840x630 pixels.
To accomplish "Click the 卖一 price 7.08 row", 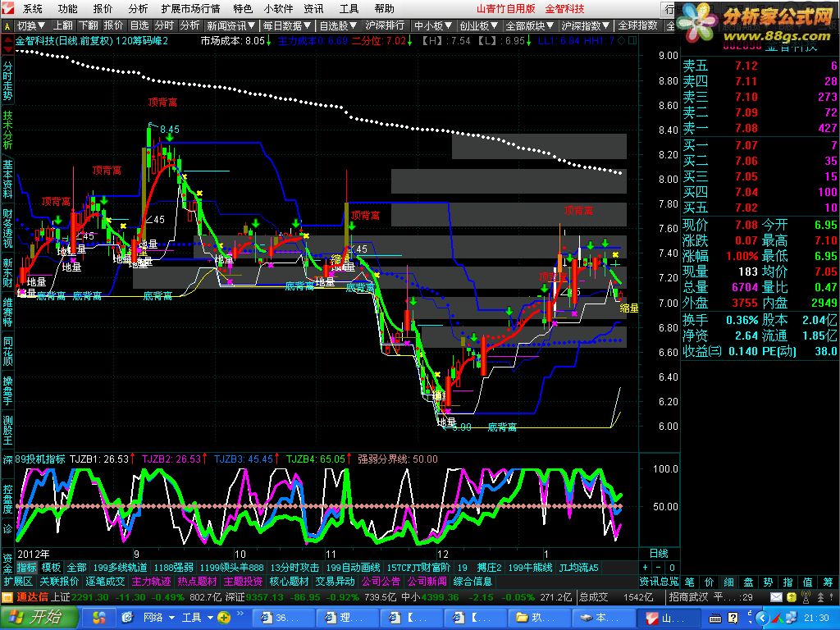I will tap(760, 129).
